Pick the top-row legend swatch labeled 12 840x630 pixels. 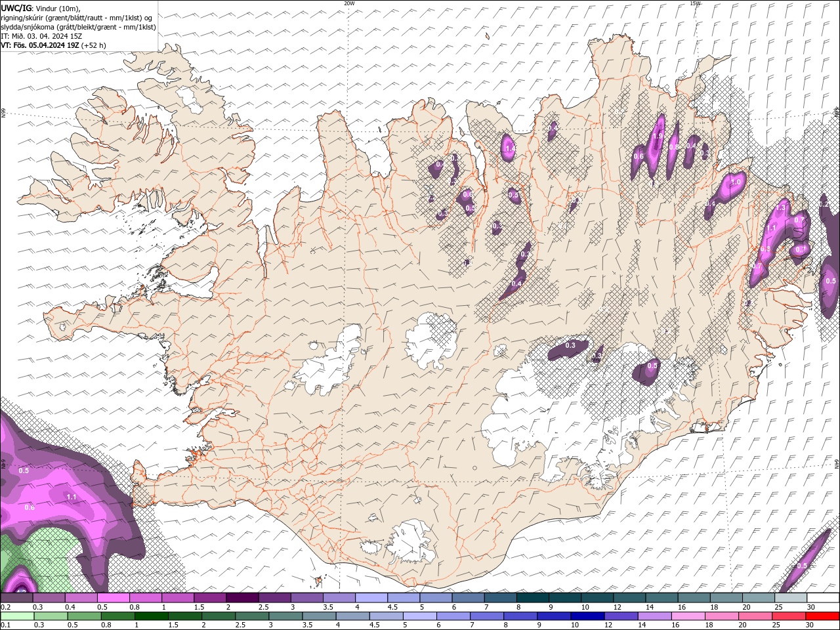[629, 598]
